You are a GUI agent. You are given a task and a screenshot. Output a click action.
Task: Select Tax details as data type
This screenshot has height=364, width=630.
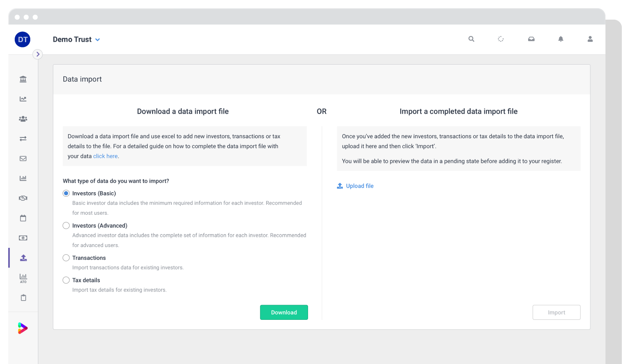[x=66, y=280]
